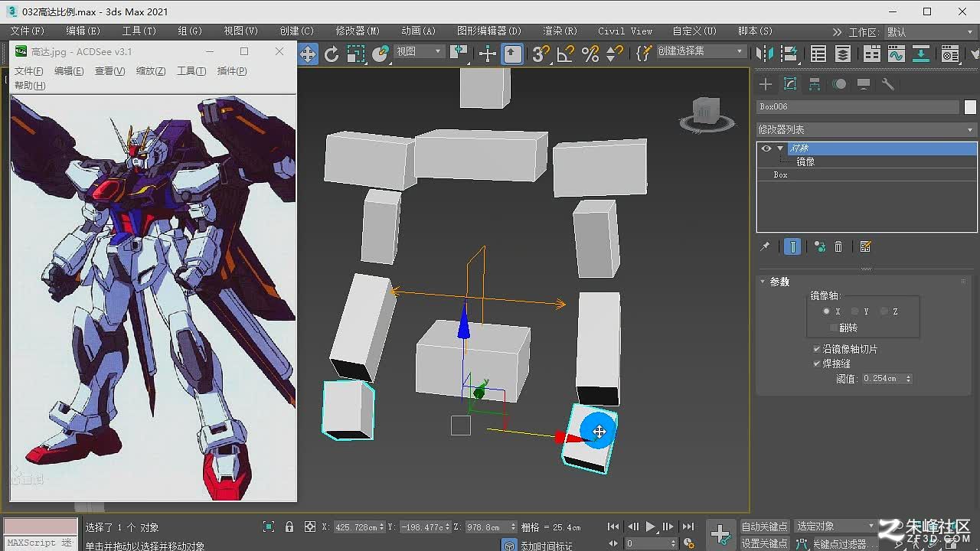Open the Align tool

pyautogui.click(x=789, y=54)
